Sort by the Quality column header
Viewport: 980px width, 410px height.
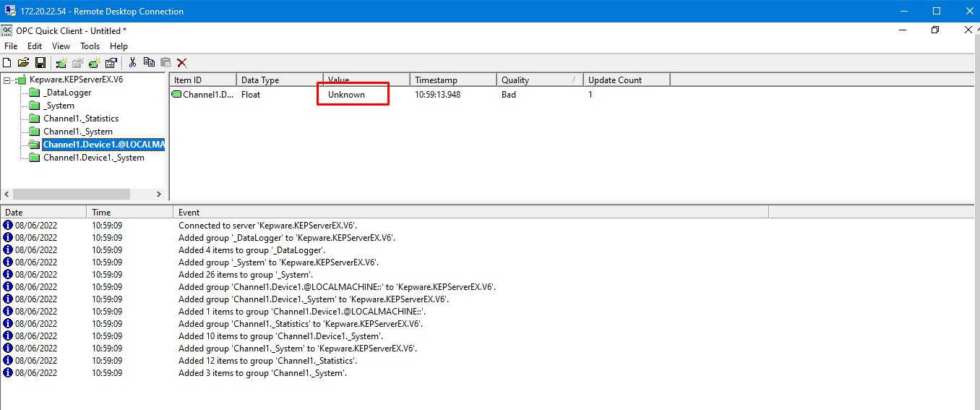(540, 80)
